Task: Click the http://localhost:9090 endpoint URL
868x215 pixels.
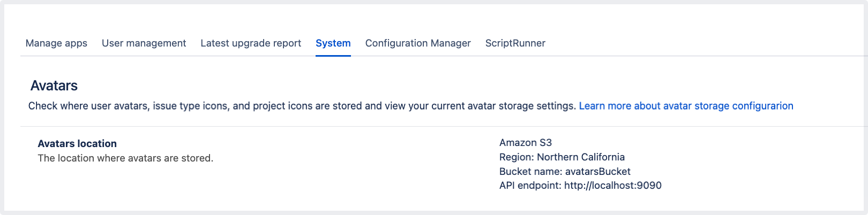Action: [x=612, y=186]
